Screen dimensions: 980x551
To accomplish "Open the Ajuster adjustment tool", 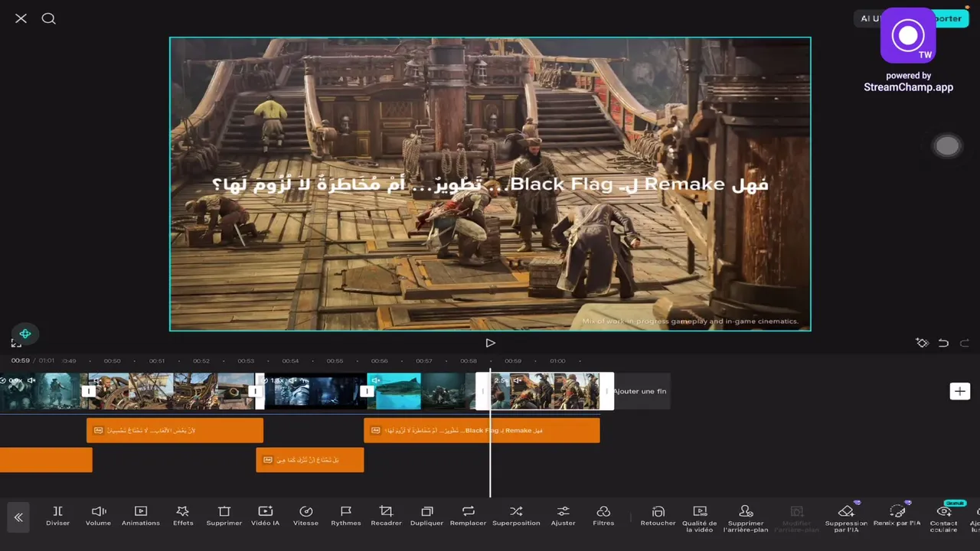I will (563, 516).
